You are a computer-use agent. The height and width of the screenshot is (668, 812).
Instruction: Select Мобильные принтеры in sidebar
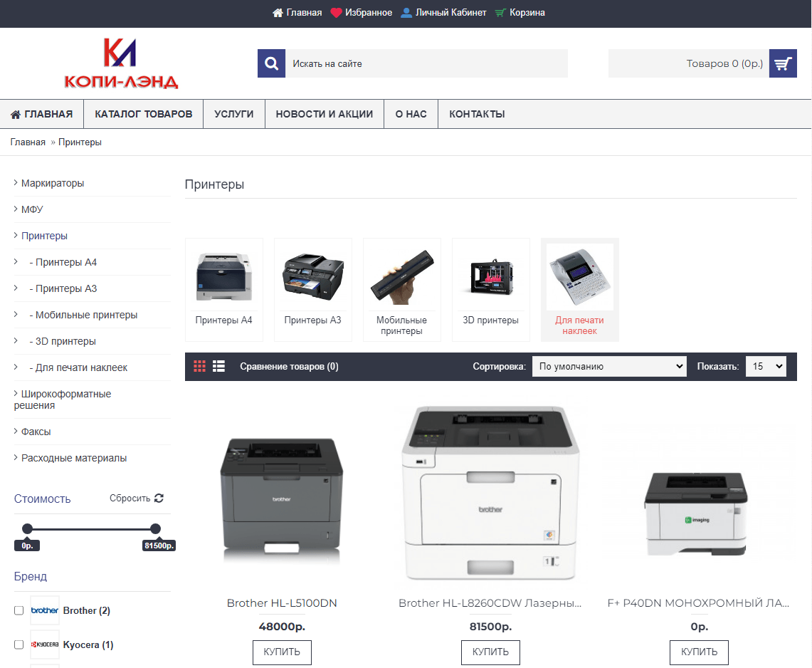[x=83, y=315]
